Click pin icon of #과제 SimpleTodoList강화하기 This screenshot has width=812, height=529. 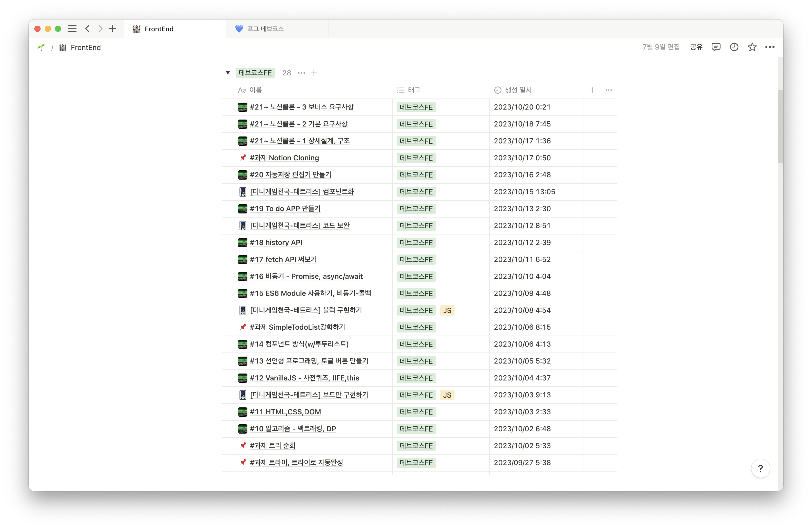(243, 327)
